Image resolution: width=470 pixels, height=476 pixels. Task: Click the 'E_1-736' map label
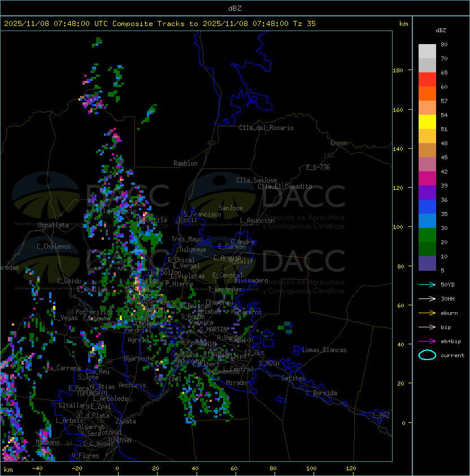coord(318,167)
